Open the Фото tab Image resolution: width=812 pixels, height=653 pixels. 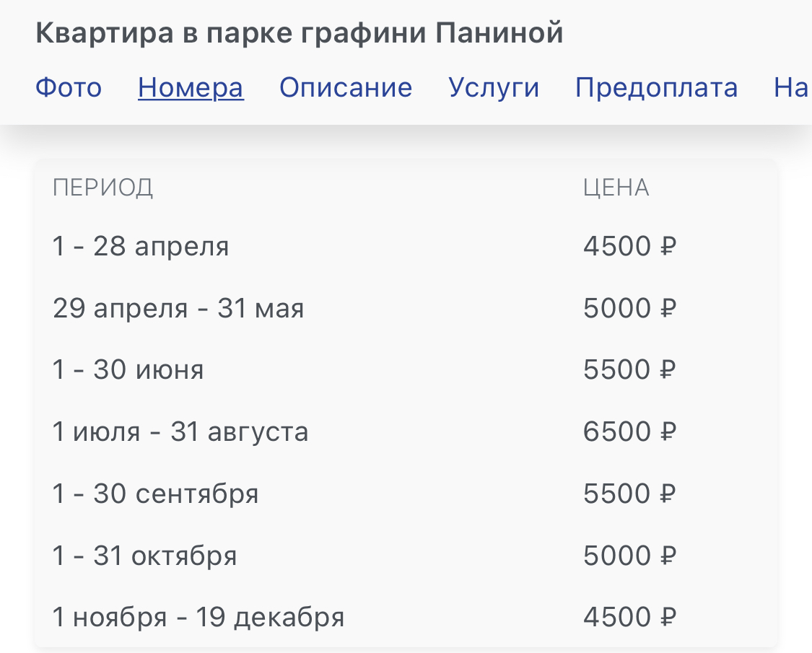[69, 87]
